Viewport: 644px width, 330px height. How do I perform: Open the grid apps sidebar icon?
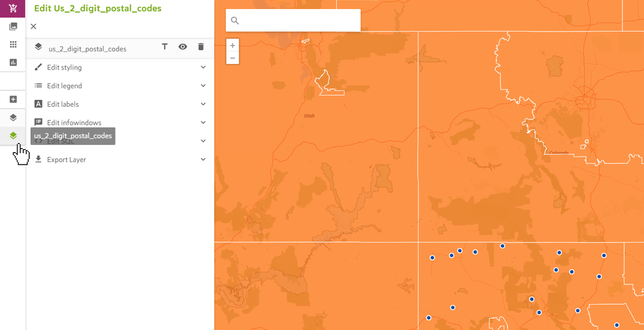pos(13,44)
